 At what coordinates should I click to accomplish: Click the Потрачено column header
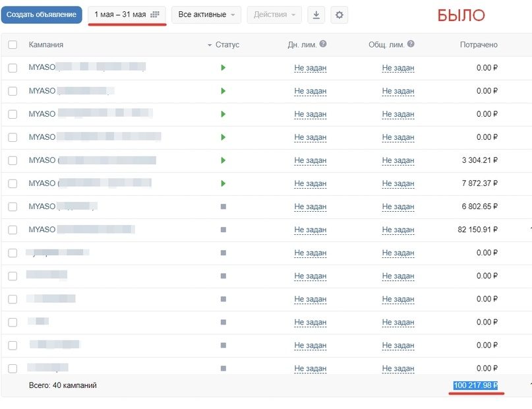click(x=479, y=45)
